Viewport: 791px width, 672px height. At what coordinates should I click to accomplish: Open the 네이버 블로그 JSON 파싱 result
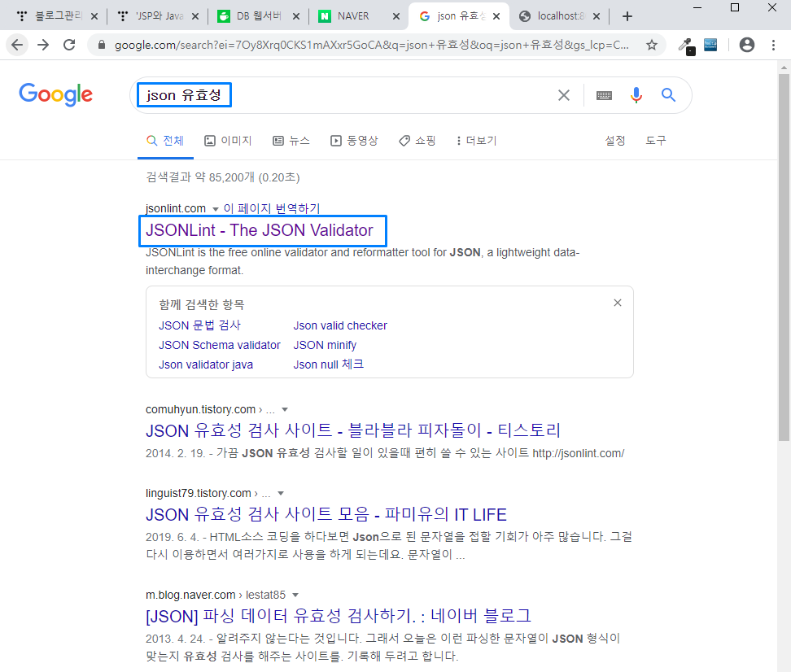tap(339, 616)
